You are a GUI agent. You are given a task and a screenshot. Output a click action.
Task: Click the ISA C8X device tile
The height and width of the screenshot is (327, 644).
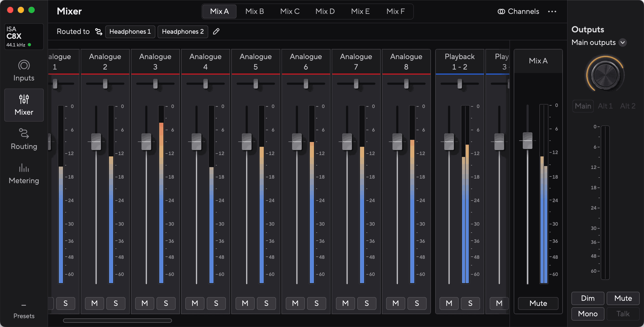coord(24,37)
